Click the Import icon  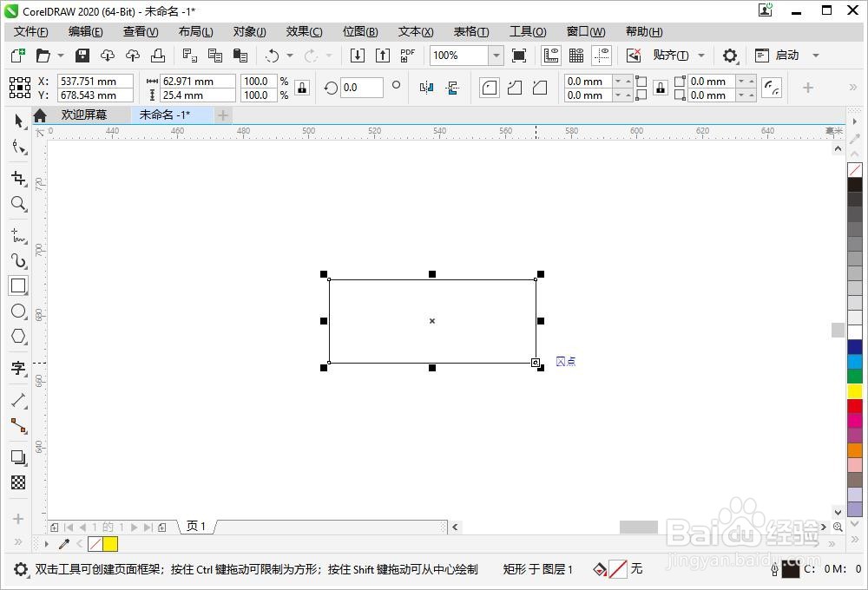(x=358, y=56)
